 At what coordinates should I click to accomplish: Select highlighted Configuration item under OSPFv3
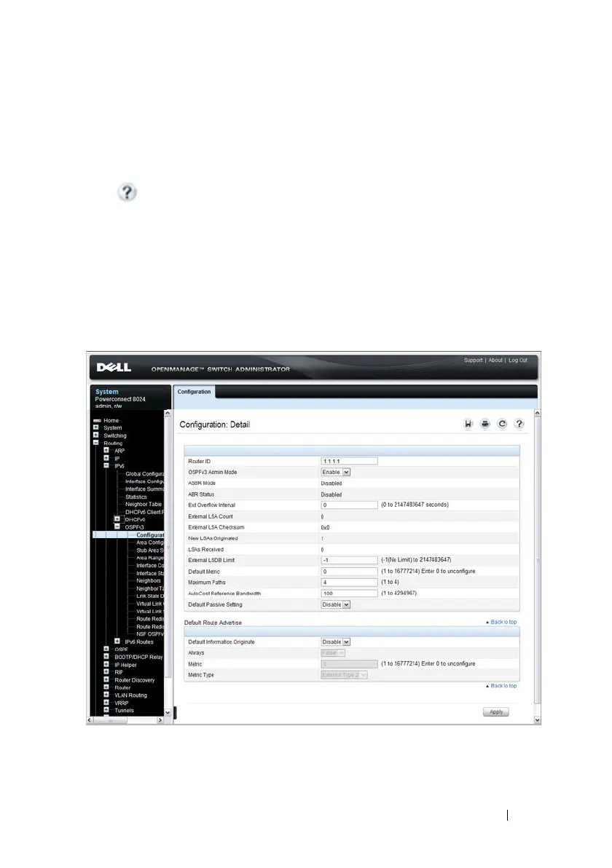[x=150, y=535]
